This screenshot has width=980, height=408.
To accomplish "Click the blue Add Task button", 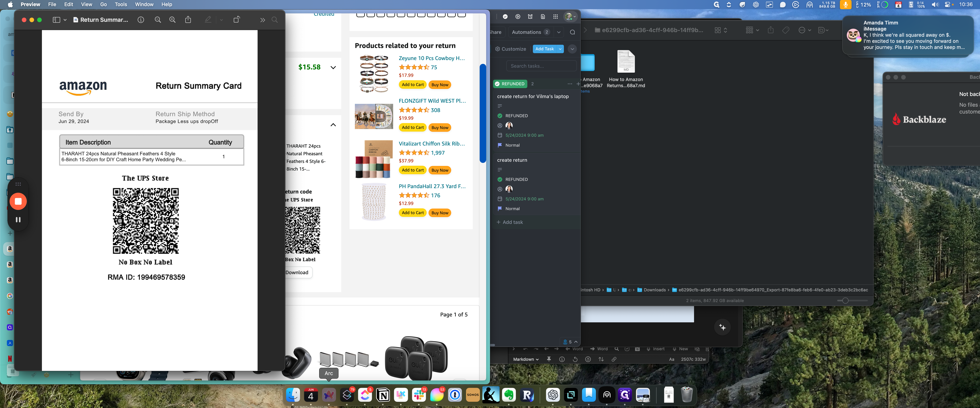I will point(544,49).
